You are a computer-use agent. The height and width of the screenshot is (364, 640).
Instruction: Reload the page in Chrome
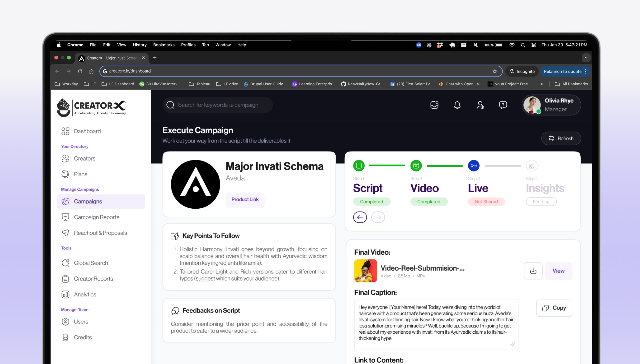tap(80, 71)
